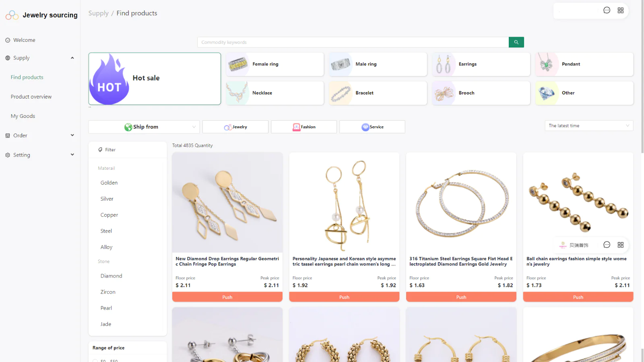Click the Jewelry filter button

(235, 127)
